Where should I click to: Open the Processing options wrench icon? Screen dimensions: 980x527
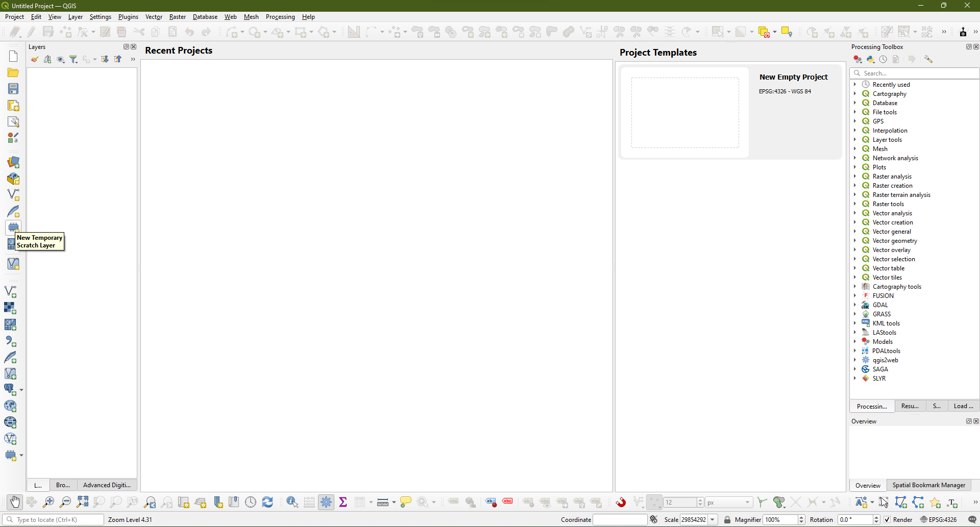928,59
